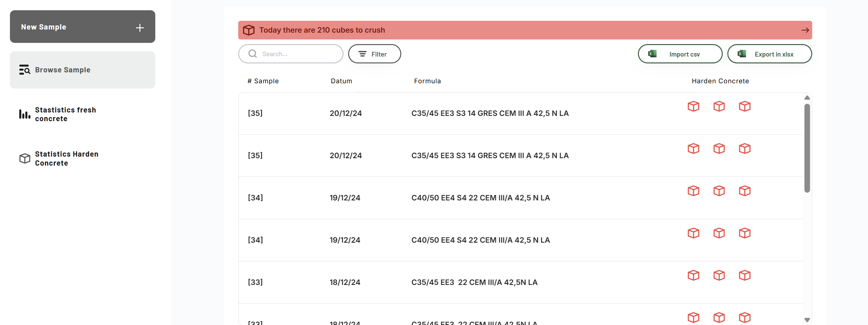The height and width of the screenshot is (325, 868).
Task: Click the plus icon on New Sample
Action: pyautogui.click(x=140, y=28)
